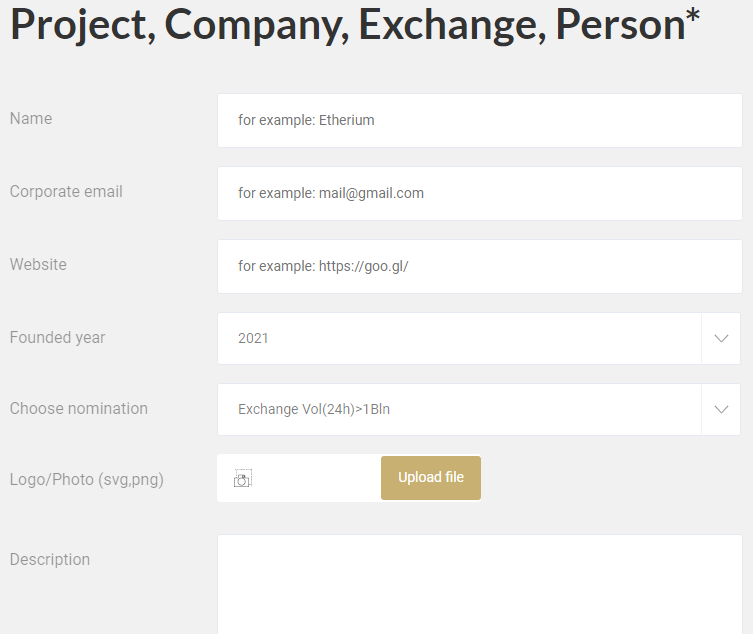Image resolution: width=753 pixels, height=634 pixels.
Task: Click the Corporate email label
Action: [x=66, y=191]
